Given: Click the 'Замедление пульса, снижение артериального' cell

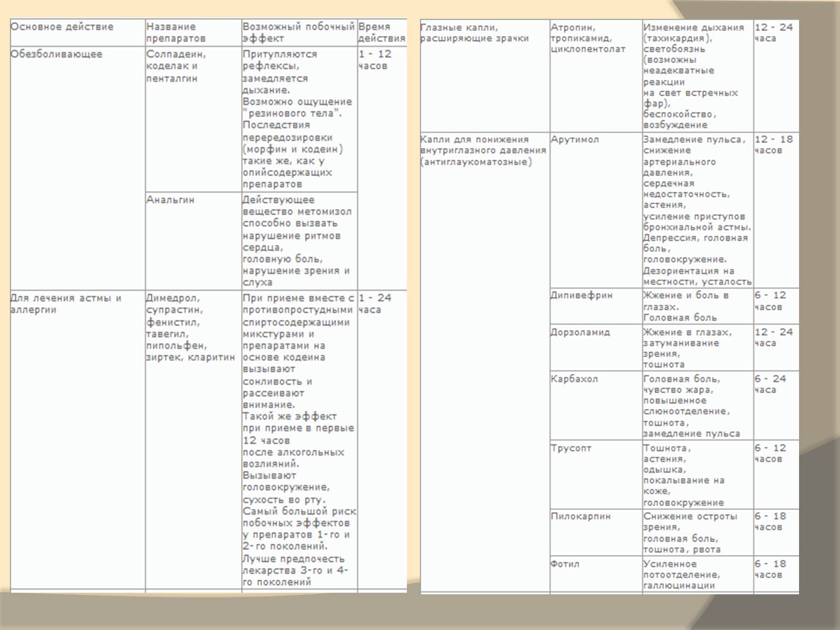Looking at the screenshot, I should tap(698, 210).
